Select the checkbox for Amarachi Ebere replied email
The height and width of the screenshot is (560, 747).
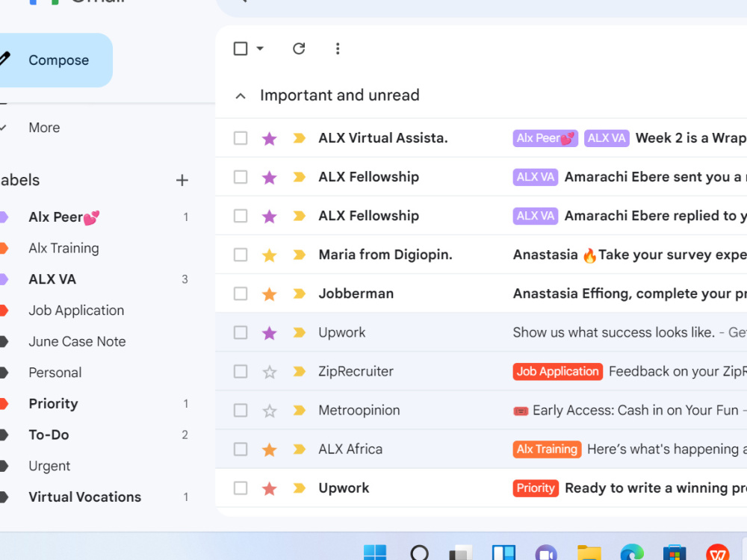pos(241,217)
